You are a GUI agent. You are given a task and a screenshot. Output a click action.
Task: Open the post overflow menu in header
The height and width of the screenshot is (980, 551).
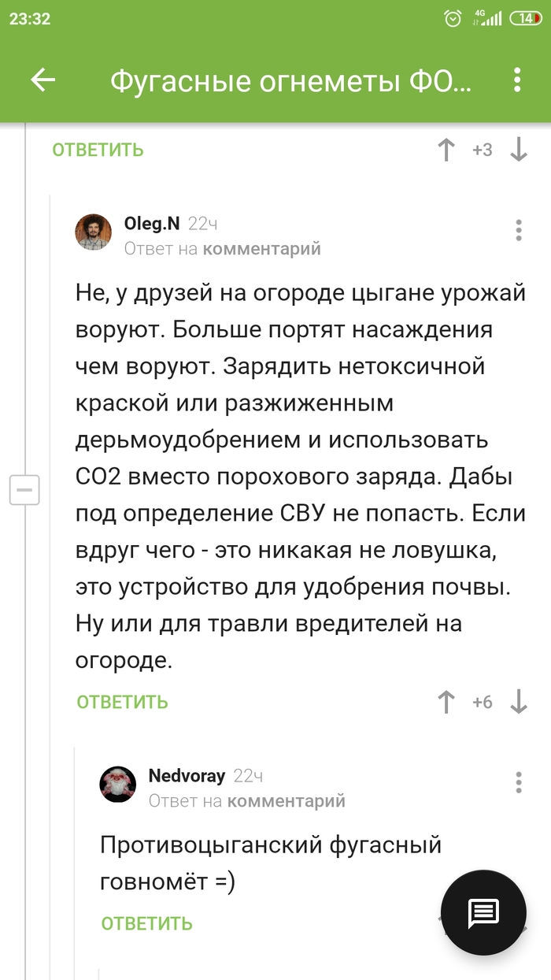coord(517,80)
